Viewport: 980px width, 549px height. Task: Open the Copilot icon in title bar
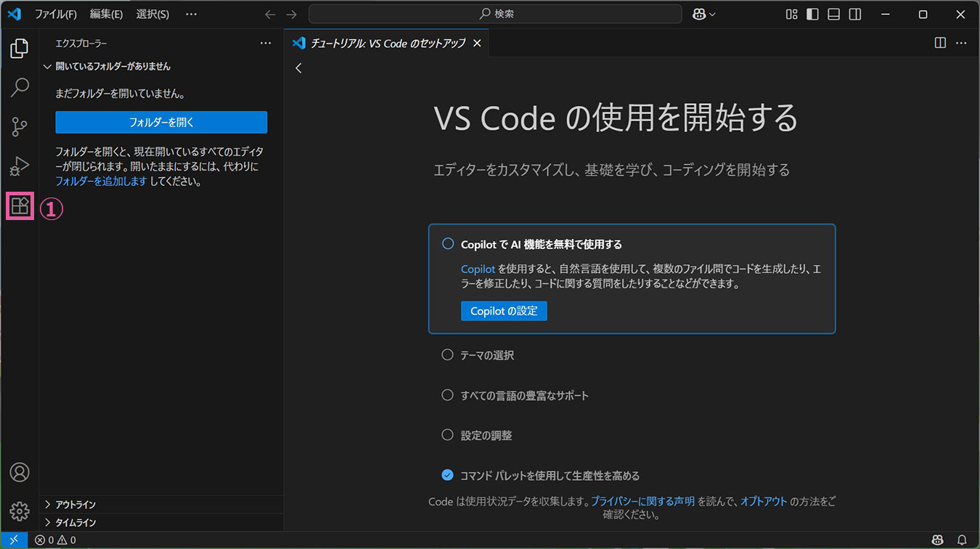click(700, 14)
